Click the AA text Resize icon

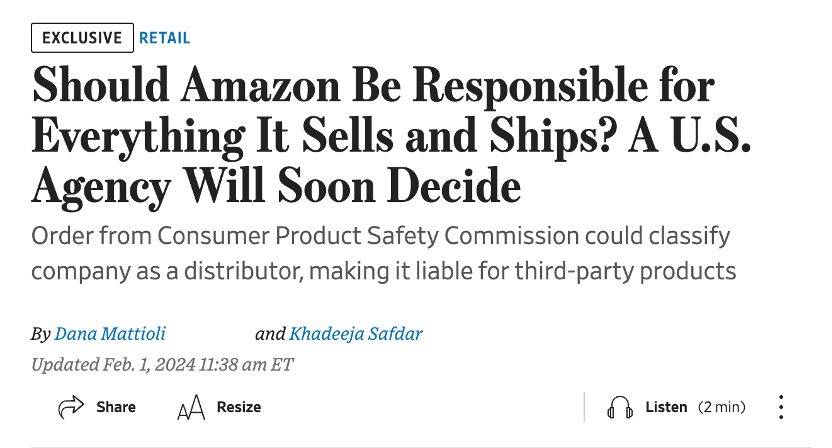click(x=191, y=407)
